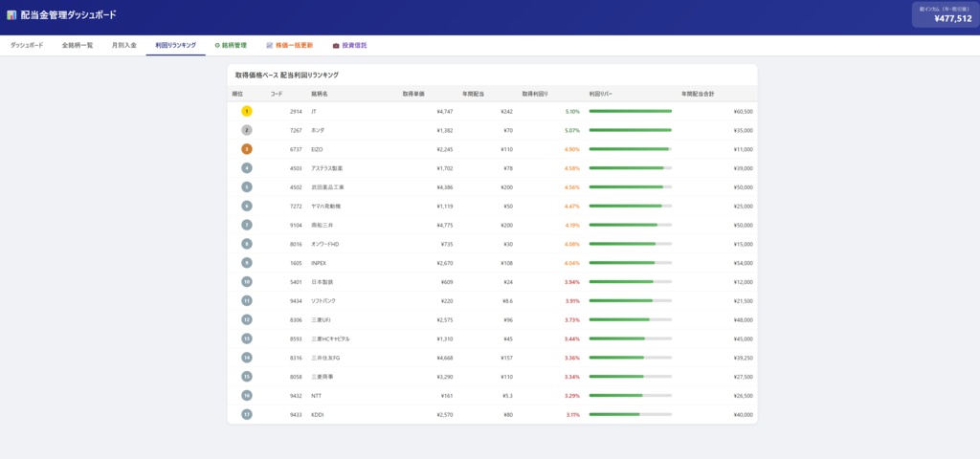Click the 4.90% yield for EIZO
Screen dimensions: 980x459
(572, 149)
